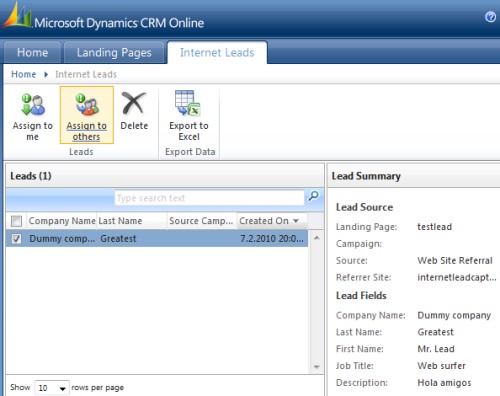Click the Leads ribbon group label

pyautogui.click(x=81, y=152)
